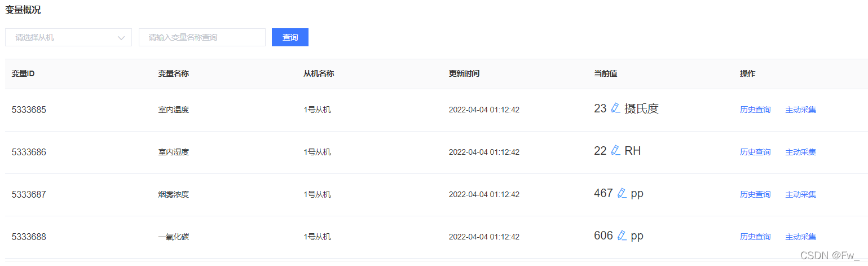
Task: Select variable ID 5333685
Action: click(29, 110)
